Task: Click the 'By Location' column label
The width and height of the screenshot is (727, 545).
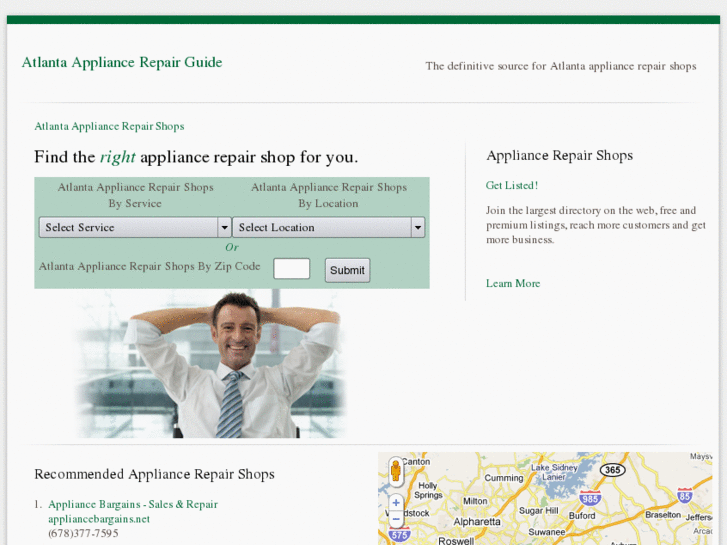Action: point(328,203)
